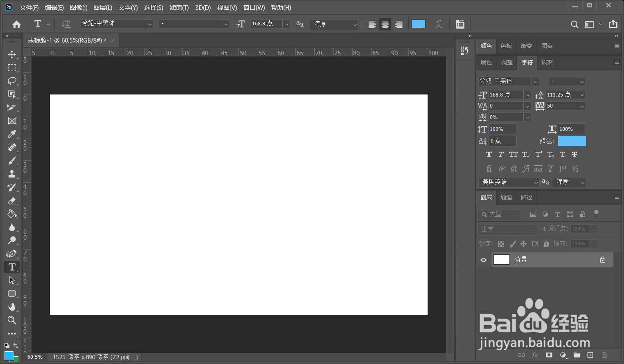Select the History Brush tool
The width and height of the screenshot is (624, 364).
12,187
